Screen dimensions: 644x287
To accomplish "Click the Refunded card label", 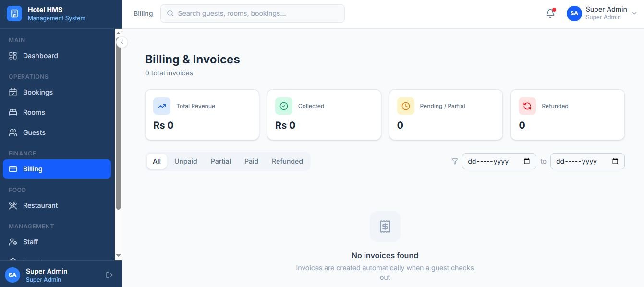I will 555,106.
